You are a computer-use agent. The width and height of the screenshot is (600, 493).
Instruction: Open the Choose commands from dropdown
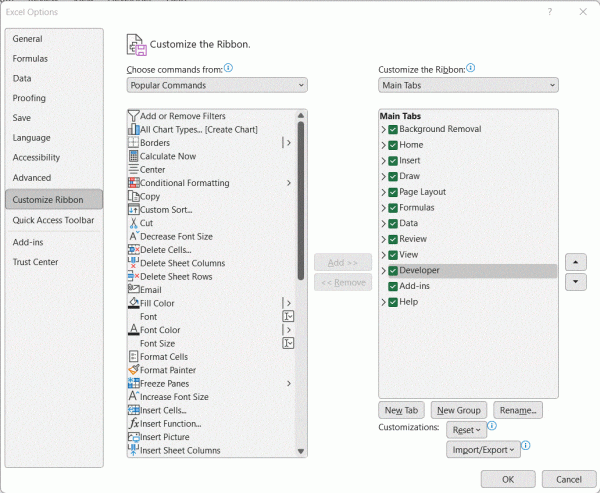pos(217,86)
